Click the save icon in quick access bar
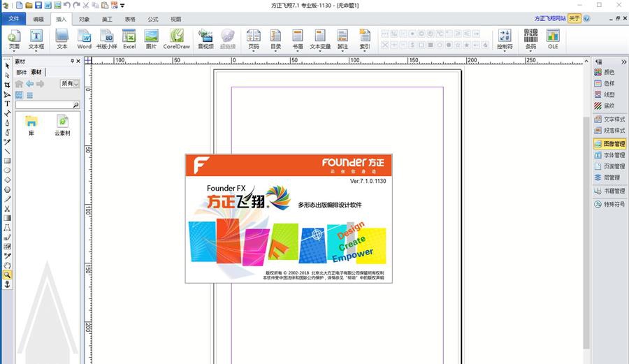This screenshot has width=629, height=364. click(x=38, y=5)
